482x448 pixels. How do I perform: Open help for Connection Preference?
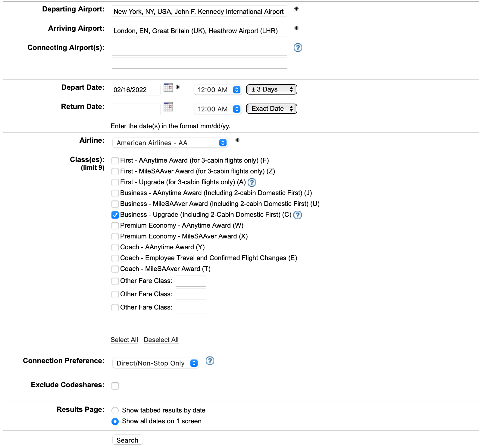[x=210, y=361]
